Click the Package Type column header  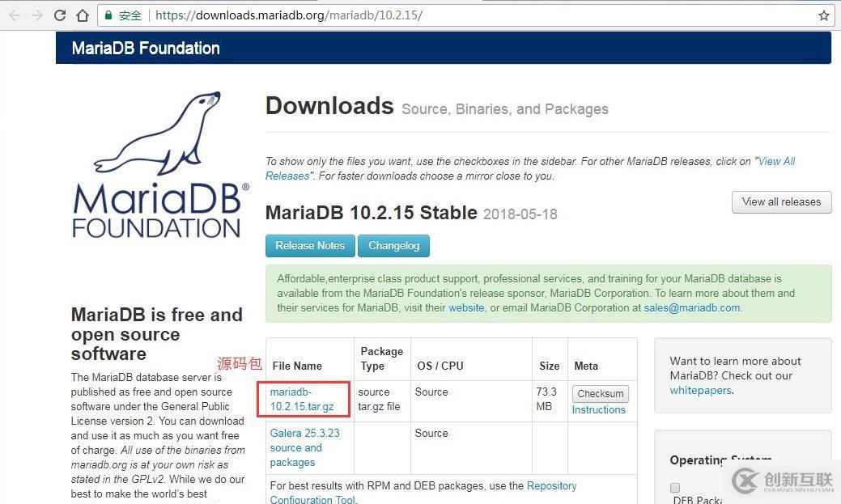click(x=382, y=358)
